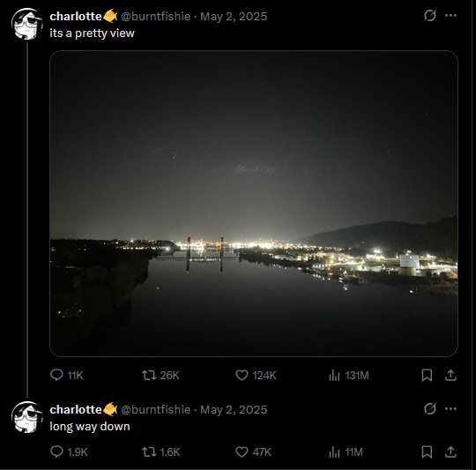Like the tweet with 47K likes

coord(253,451)
